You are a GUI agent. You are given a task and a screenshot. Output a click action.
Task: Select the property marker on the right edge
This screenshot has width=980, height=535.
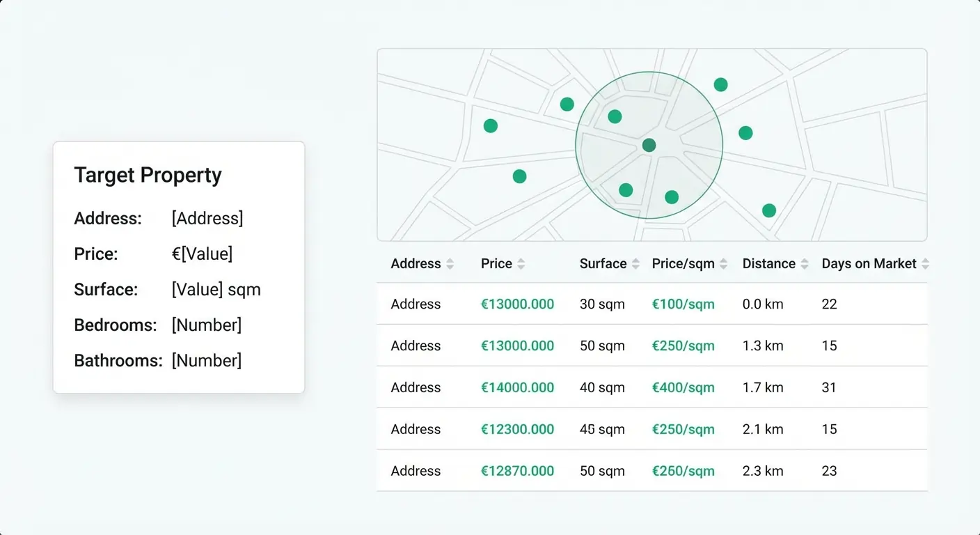[x=745, y=131]
